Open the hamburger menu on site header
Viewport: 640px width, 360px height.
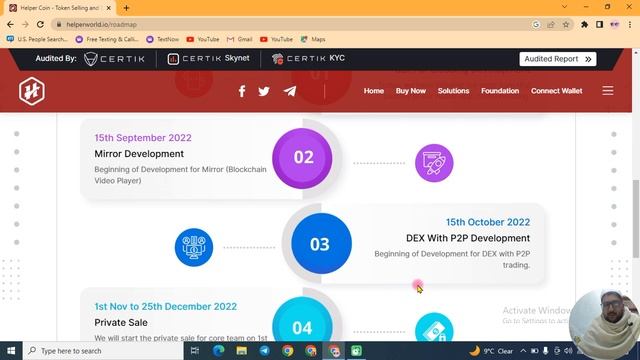pos(608,91)
